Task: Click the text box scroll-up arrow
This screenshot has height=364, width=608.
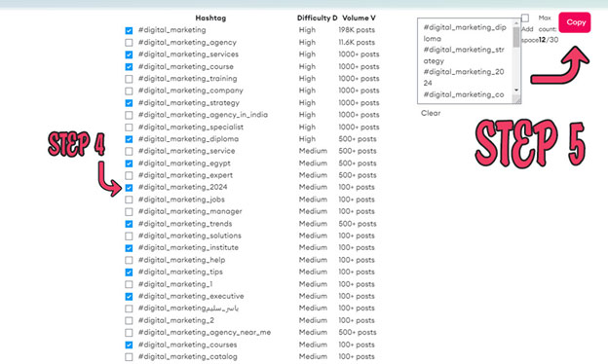Action: tap(516, 23)
